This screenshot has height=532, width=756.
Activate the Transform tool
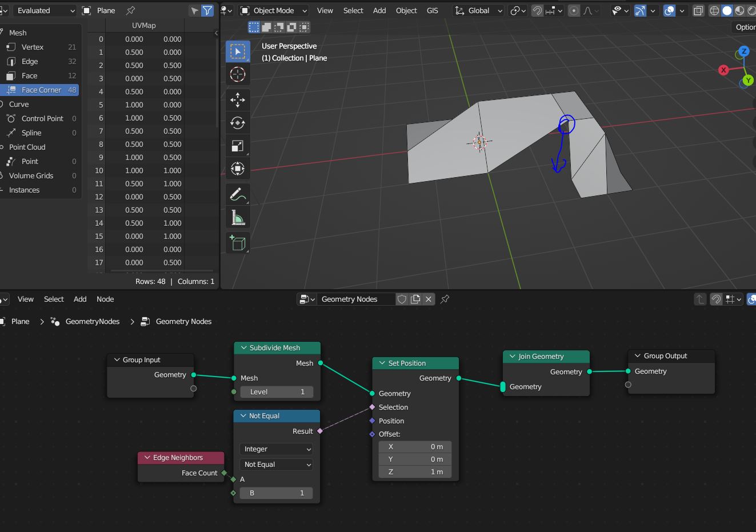tap(238, 169)
